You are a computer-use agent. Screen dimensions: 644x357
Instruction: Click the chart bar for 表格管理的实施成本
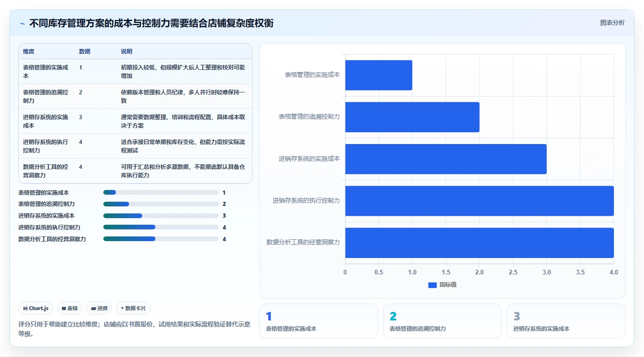pyautogui.click(x=379, y=75)
